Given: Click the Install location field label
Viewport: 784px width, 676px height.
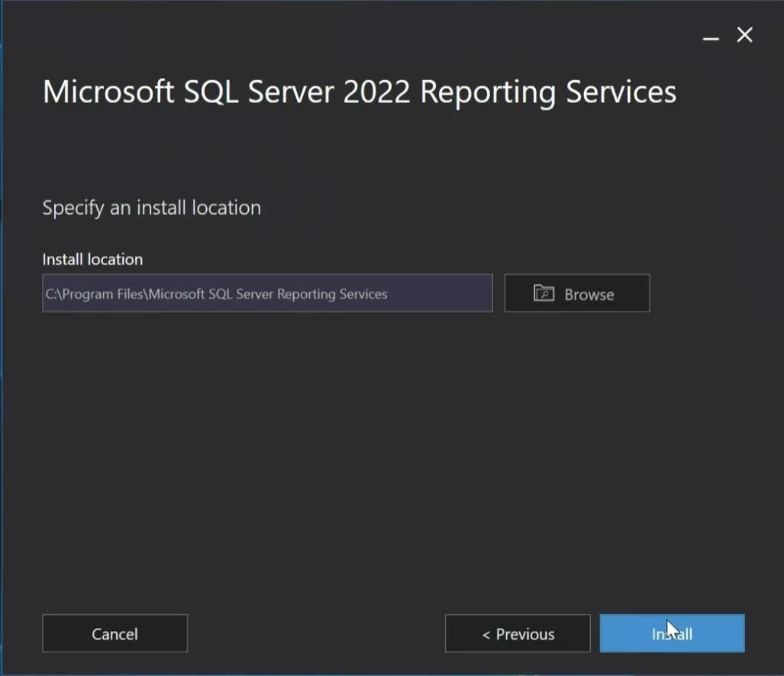Looking at the screenshot, I should pos(92,259).
